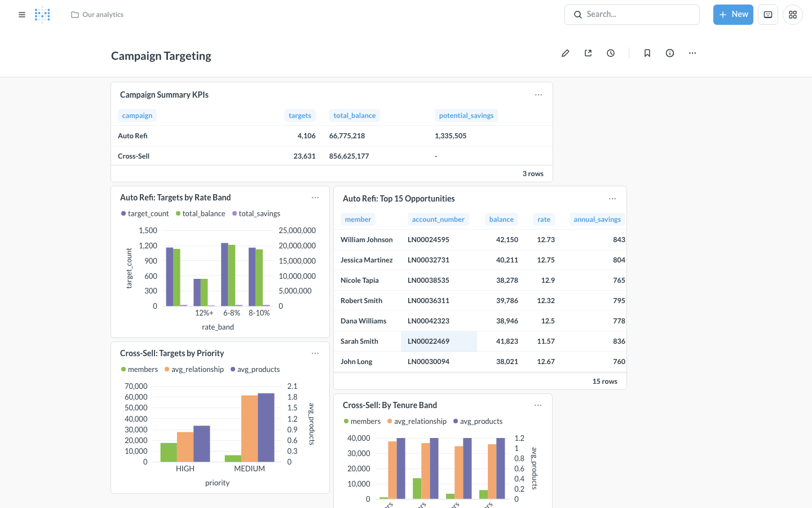Edit dashboard with pencil icon

point(566,53)
